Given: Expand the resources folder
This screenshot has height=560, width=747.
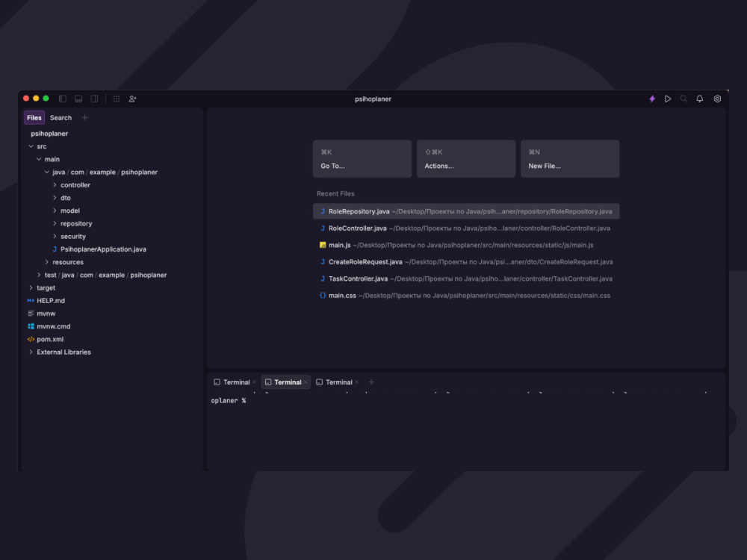Looking at the screenshot, I should [46, 262].
